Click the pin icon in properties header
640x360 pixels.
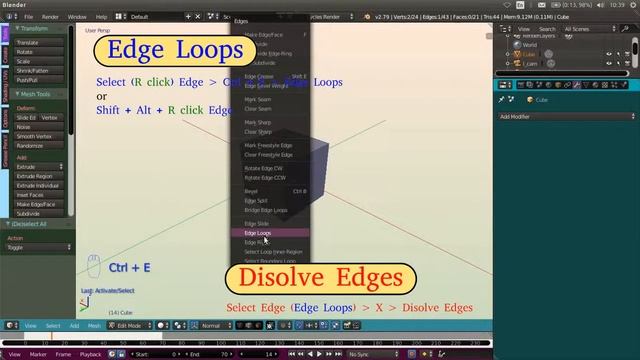[x=501, y=99]
